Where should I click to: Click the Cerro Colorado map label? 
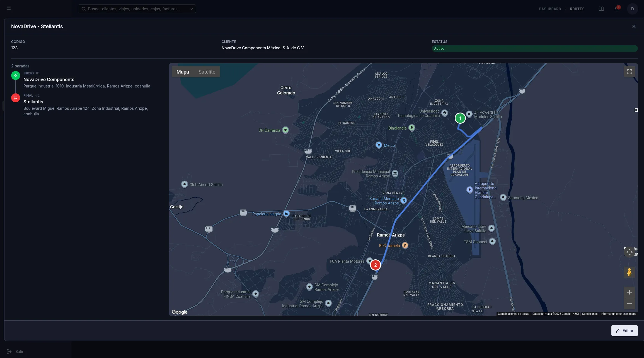pyautogui.click(x=286, y=90)
